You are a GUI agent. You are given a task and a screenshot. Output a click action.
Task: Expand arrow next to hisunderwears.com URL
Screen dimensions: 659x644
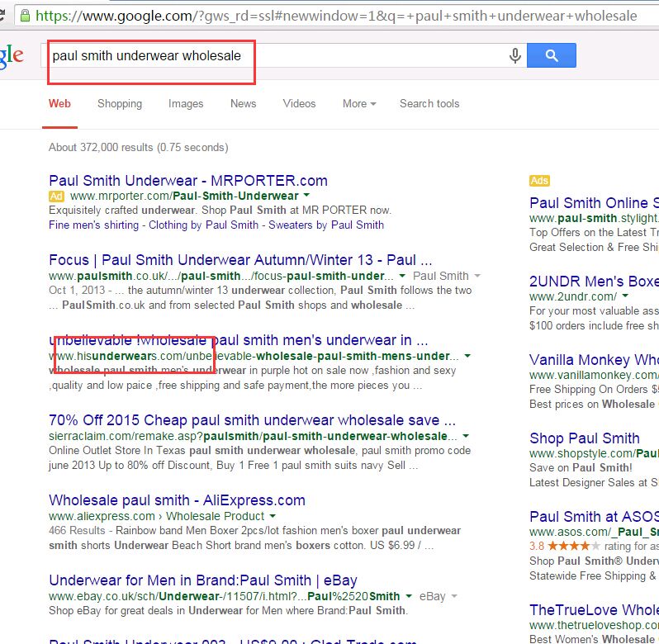(x=467, y=356)
